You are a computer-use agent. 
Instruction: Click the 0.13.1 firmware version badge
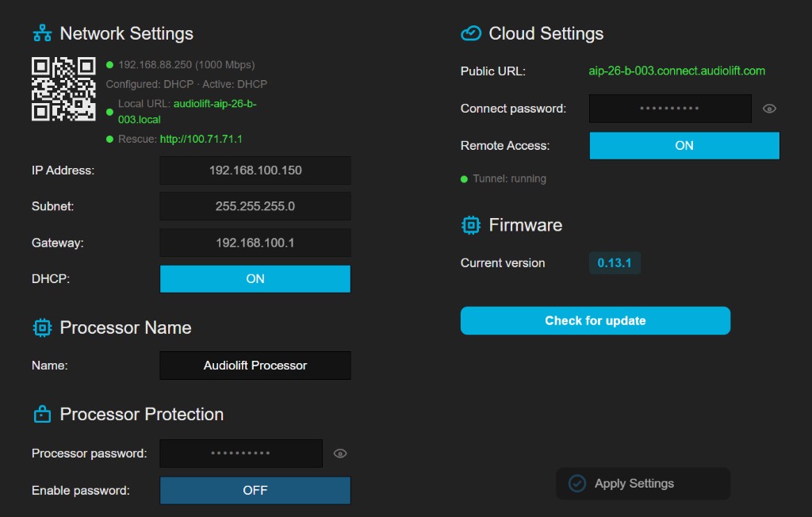pyautogui.click(x=615, y=263)
